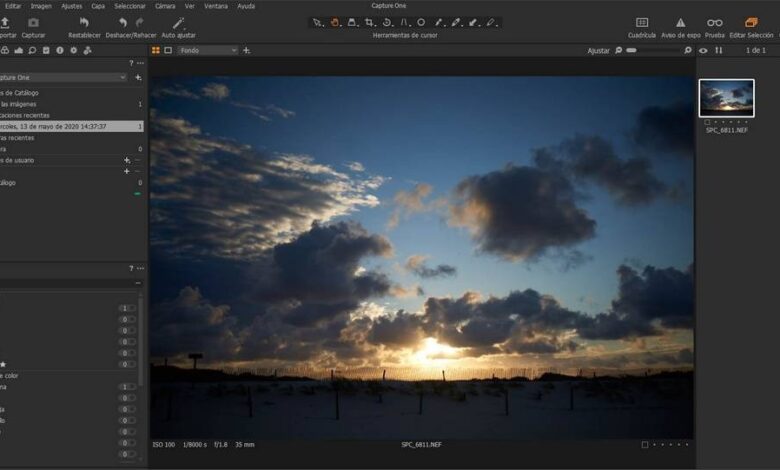
Task: Click the Aviso de expo warning icon
Action: coord(680,23)
